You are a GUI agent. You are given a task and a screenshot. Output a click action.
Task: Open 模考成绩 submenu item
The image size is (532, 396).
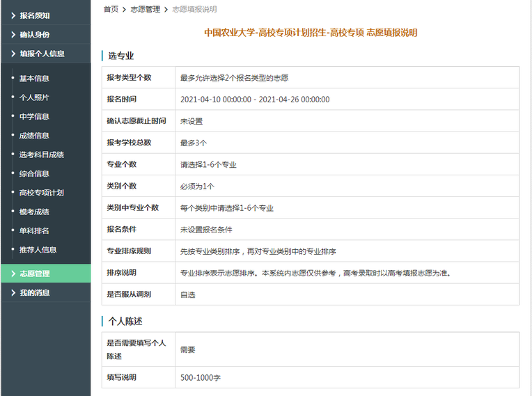coord(34,212)
